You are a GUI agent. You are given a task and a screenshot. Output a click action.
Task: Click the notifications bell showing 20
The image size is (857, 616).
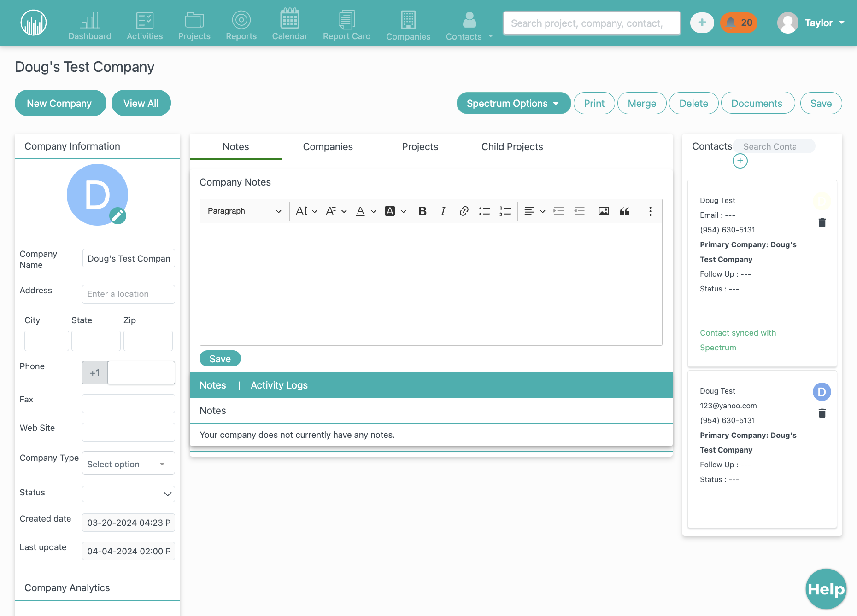pos(739,23)
